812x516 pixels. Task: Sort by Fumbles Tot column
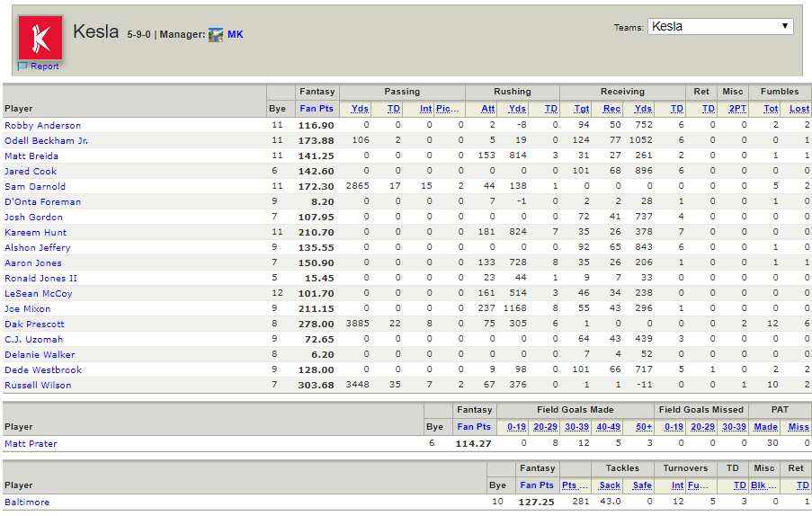771,108
